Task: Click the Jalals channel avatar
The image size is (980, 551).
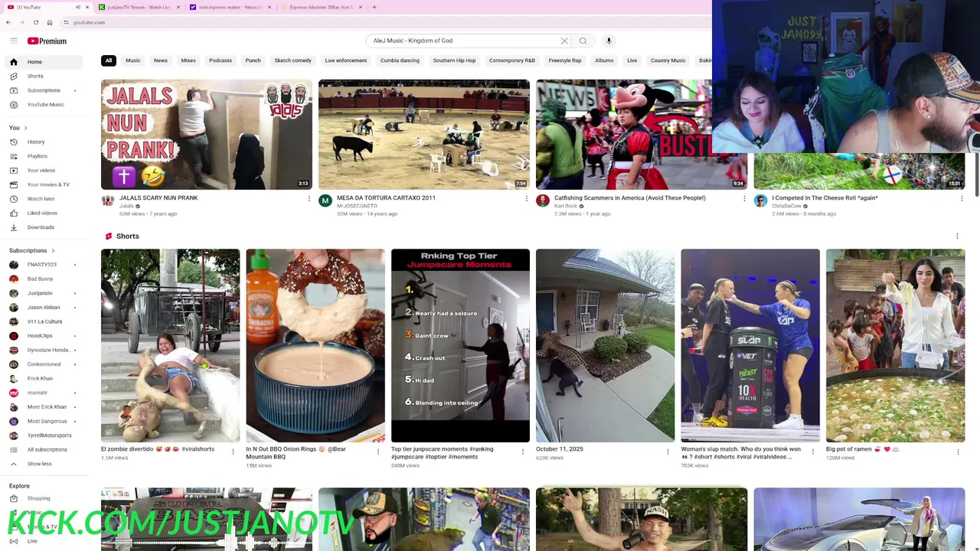Action: (x=108, y=201)
